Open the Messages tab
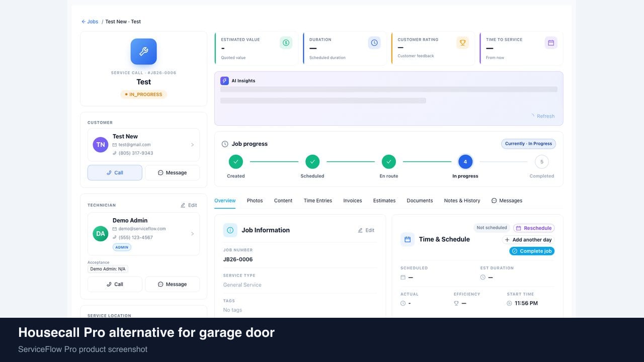This screenshot has width=644, height=362. (x=507, y=201)
